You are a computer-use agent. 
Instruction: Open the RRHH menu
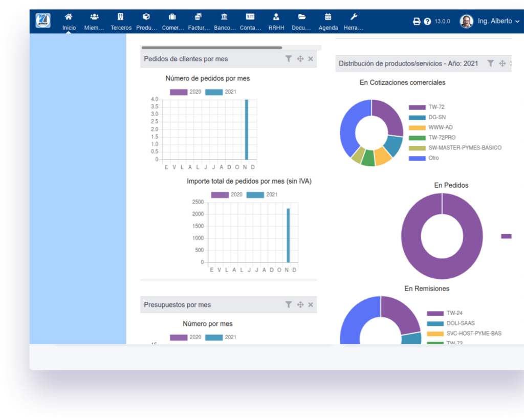point(276,21)
